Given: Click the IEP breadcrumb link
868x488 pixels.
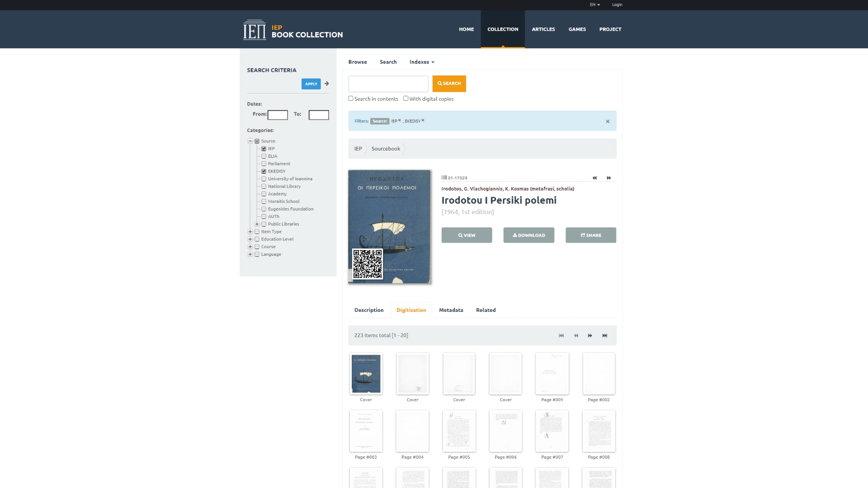Looking at the screenshot, I should point(358,149).
